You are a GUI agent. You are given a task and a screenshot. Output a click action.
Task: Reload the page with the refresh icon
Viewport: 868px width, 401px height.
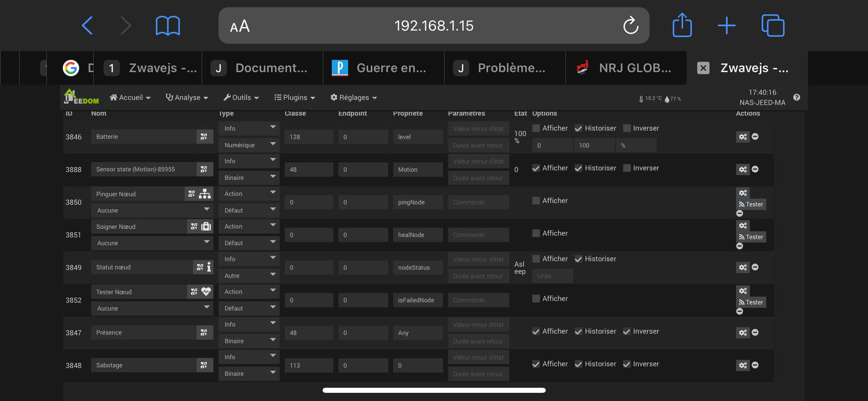631,25
